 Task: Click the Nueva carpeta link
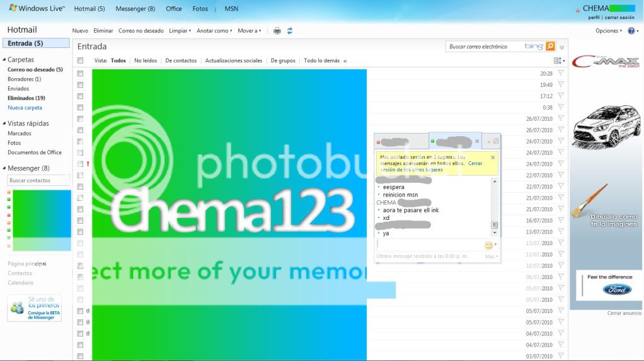[25, 108]
